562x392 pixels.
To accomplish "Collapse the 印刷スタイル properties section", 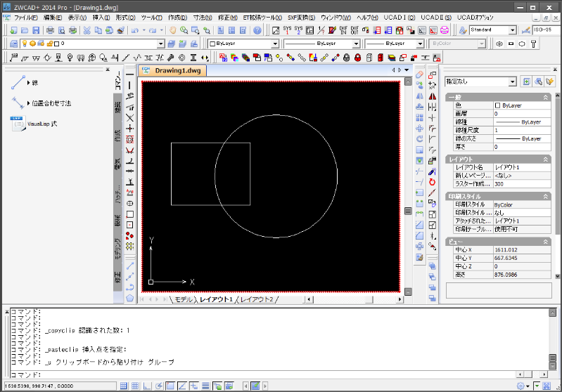I will (x=546, y=196).
